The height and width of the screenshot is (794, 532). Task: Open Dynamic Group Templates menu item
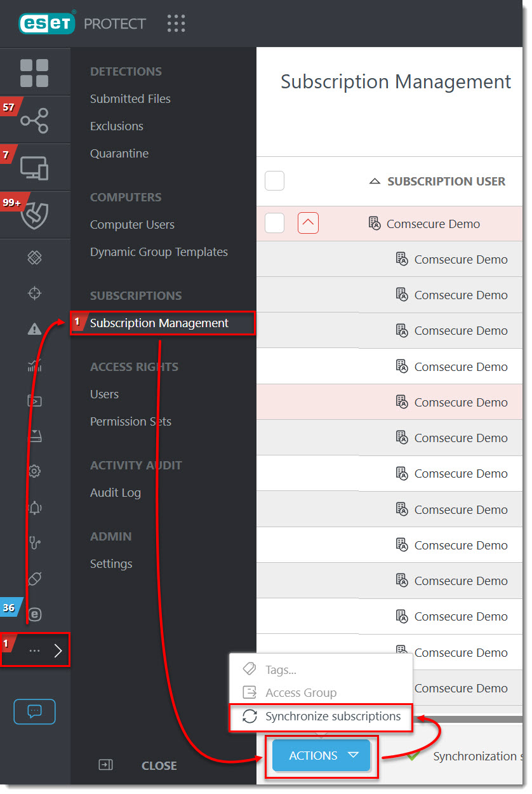(159, 252)
